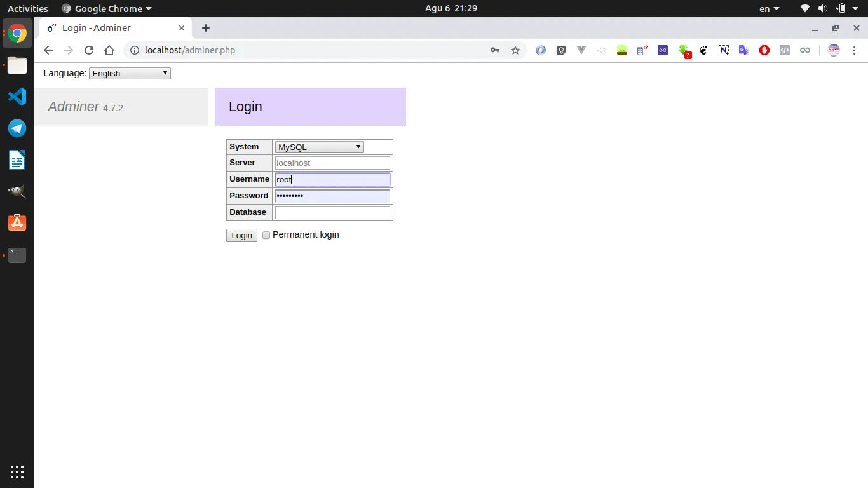Viewport: 868px width, 488px height.
Task: Bookmark this page with the star
Action: tap(515, 50)
